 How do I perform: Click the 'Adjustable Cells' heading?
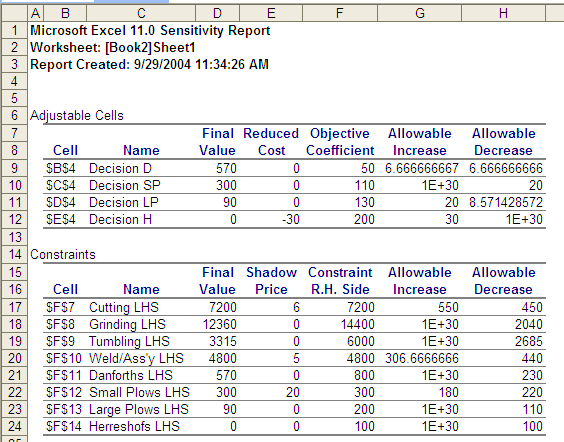(77, 115)
